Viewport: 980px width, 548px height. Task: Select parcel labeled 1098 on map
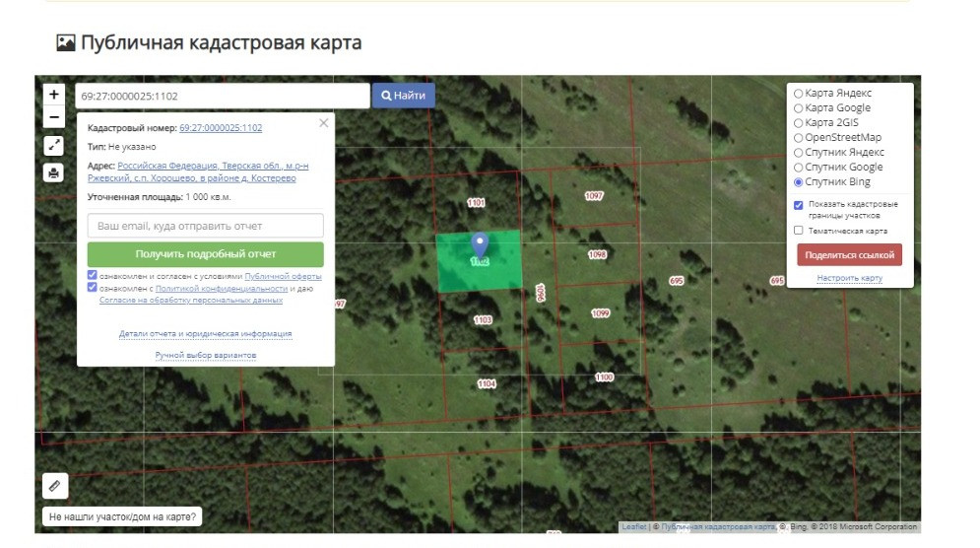[597, 254]
